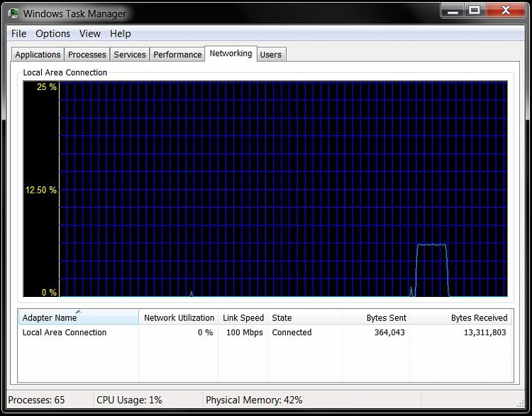
Task: Sort by Network Utilization column
Action: [179, 317]
